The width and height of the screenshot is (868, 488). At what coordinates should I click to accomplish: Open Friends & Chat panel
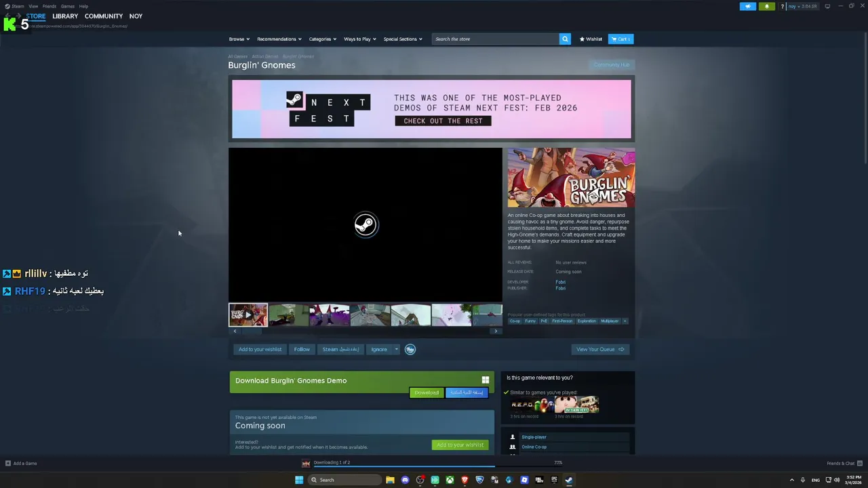click(x=844, y=463)
